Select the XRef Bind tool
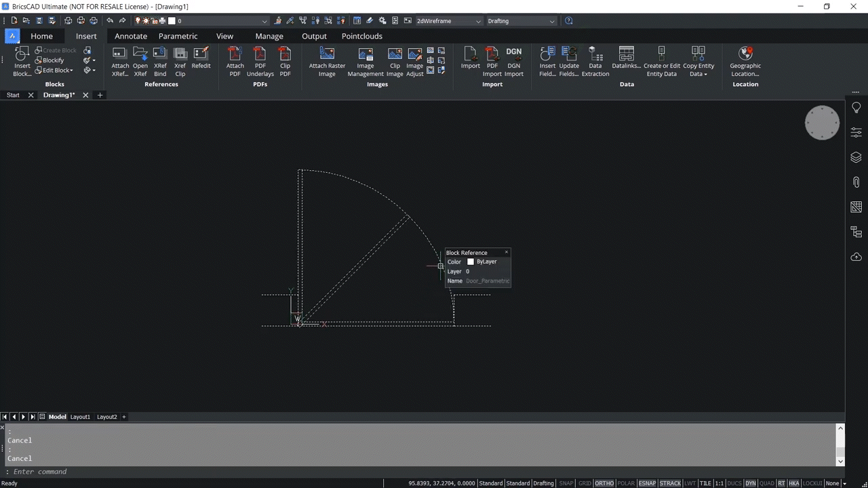The height and width of the screenshot is (488, 868). click(160, 62)
